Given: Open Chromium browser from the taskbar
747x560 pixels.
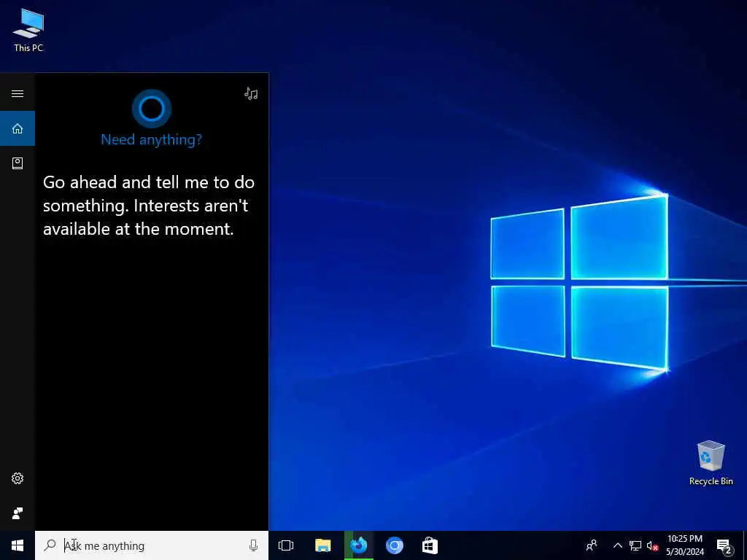Looking at the screenshot, I should pyautogui.click(x=395, y=545).
